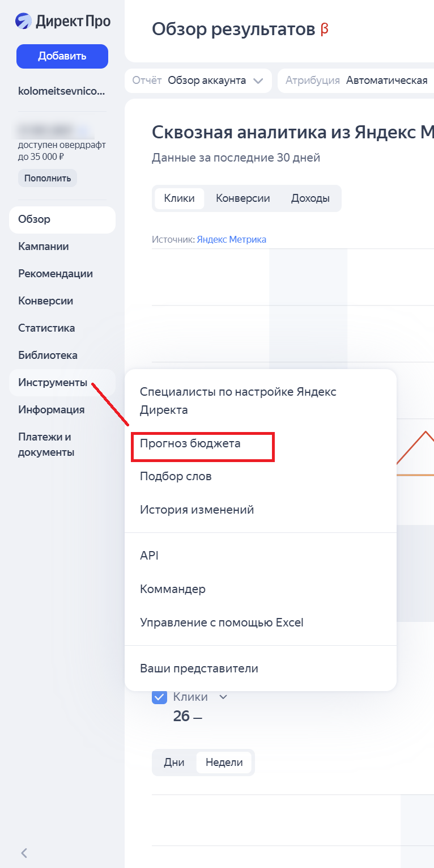Click the Пополнить balance button

coord(48,178)
